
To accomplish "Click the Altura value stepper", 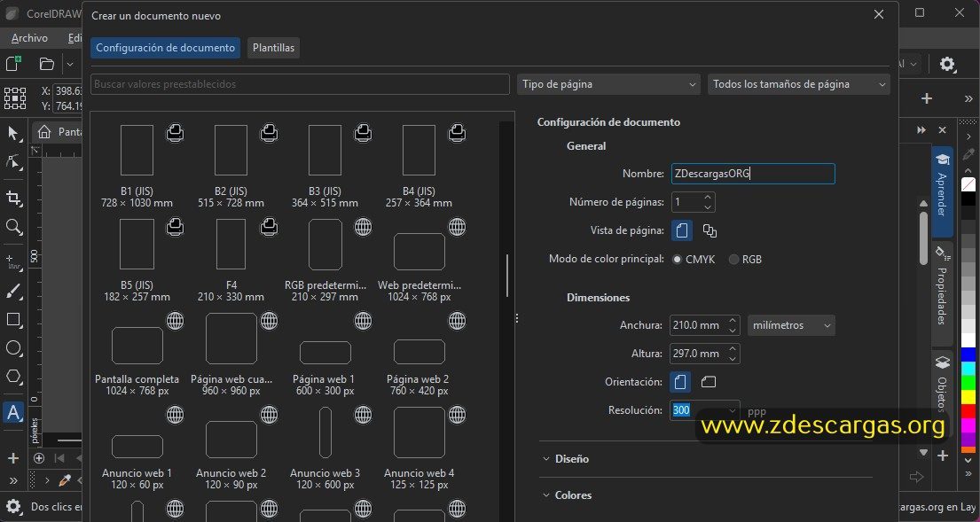I will (733, 354).
